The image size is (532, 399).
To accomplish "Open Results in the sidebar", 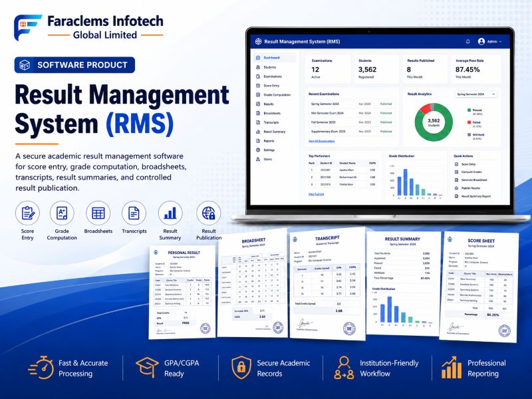I will click(x=269, y=104).
